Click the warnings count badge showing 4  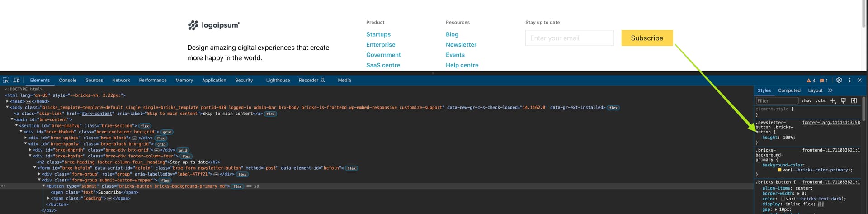(811, 81)
